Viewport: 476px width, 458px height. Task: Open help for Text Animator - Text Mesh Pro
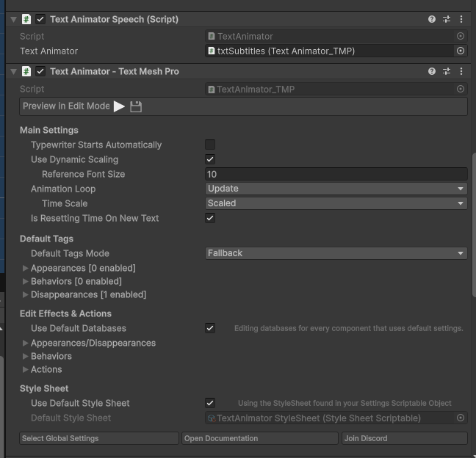coord(432,71)
